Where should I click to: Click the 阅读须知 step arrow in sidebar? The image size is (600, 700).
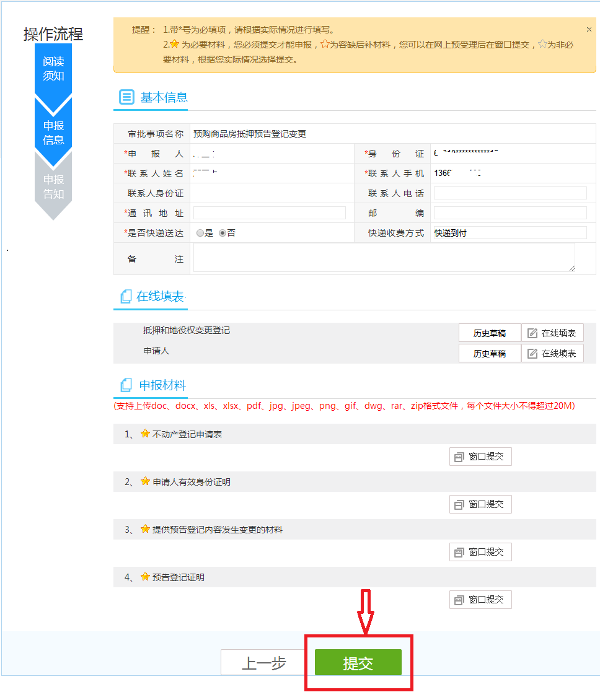point(53,68)
